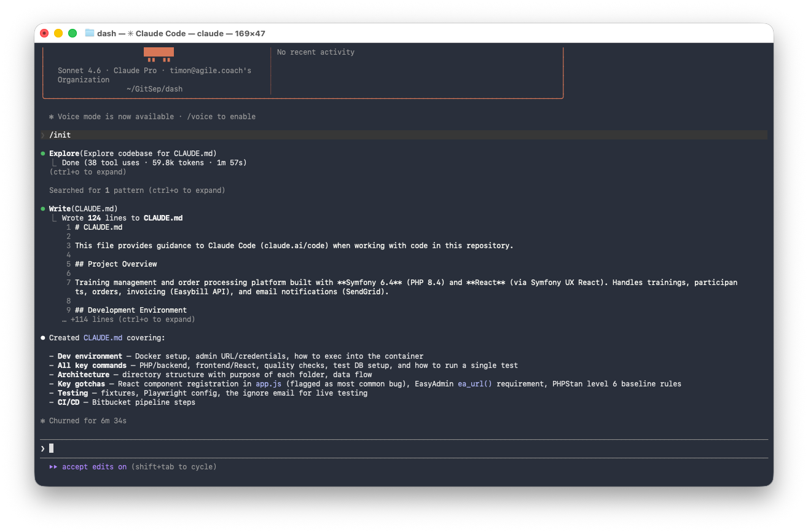Click the asterisk beside Voice mode notice
This screenshot has width=808, height=532.
coord(52,117)
